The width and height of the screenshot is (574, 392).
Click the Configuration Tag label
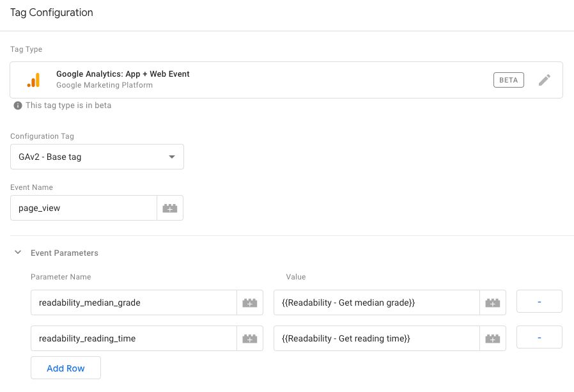pyautogui.click(x=42, y=136)
